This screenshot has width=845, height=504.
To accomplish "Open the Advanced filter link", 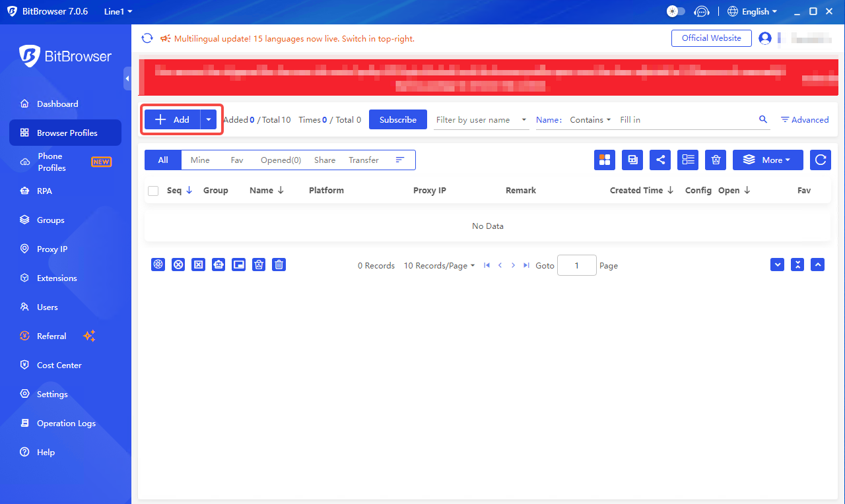I will [805, 119].
